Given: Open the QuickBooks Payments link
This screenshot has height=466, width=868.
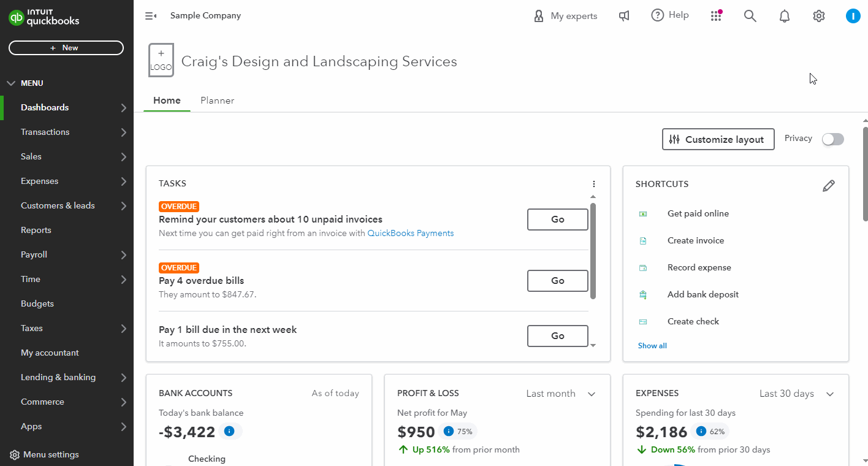Looking at the screenshot, I should [411, 233].
